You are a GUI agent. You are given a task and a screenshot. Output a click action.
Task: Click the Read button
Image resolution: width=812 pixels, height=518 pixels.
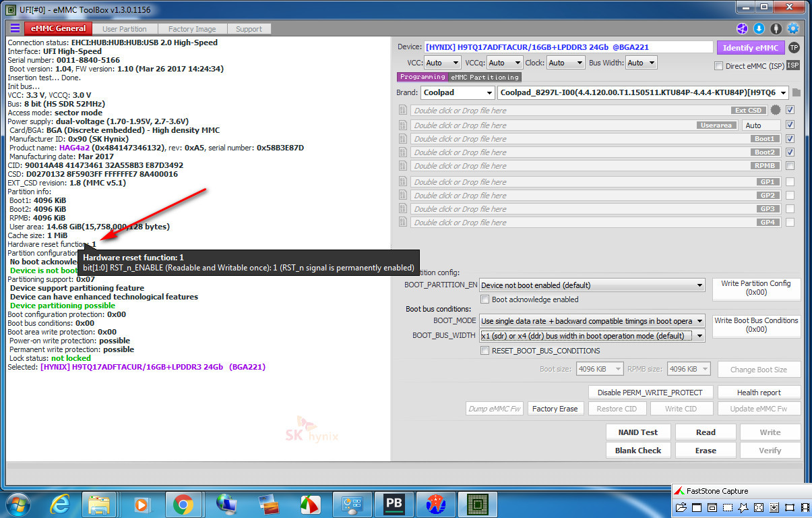[706, 432]
